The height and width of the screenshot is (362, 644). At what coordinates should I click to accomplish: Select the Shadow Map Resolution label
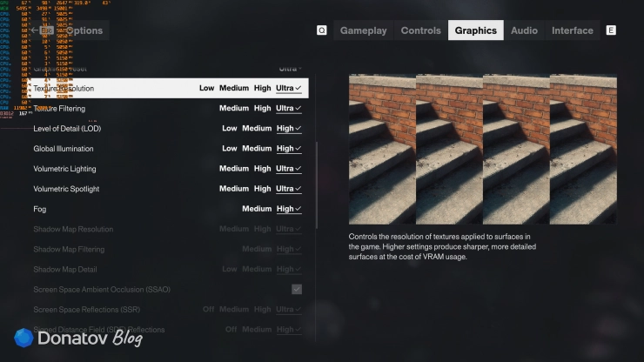[x=73, y=229]
